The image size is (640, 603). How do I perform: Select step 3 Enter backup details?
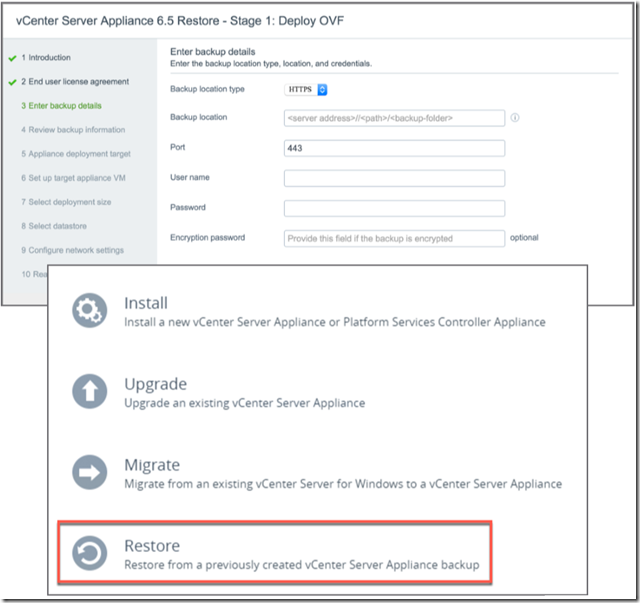pos(61,106)
